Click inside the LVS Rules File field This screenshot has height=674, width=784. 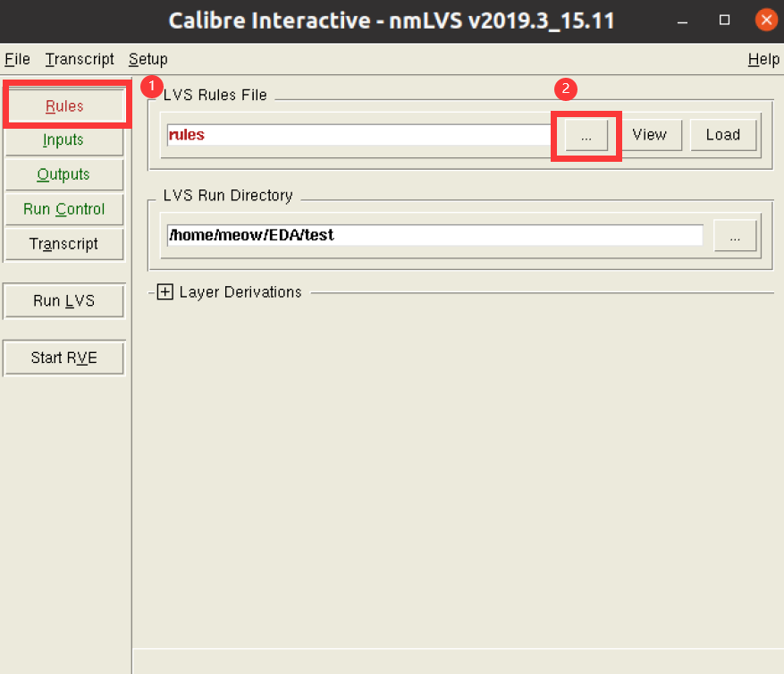(x=358, y=134)
